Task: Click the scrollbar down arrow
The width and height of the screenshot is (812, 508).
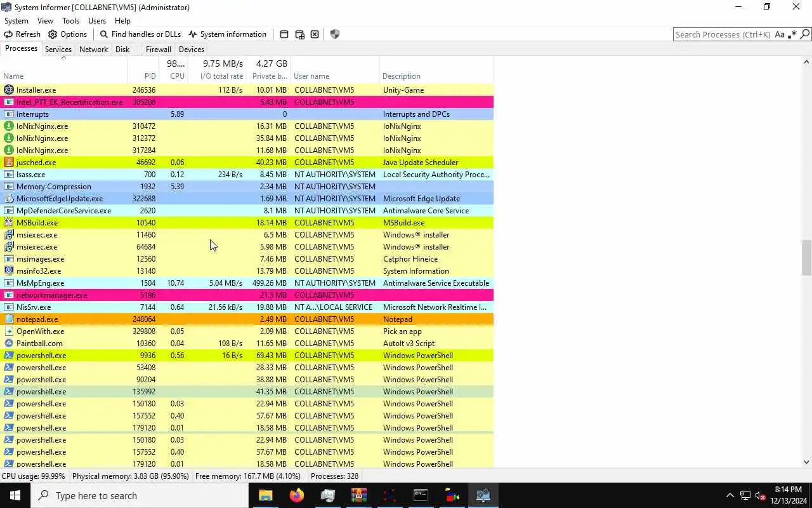Action: coord(806,462)
